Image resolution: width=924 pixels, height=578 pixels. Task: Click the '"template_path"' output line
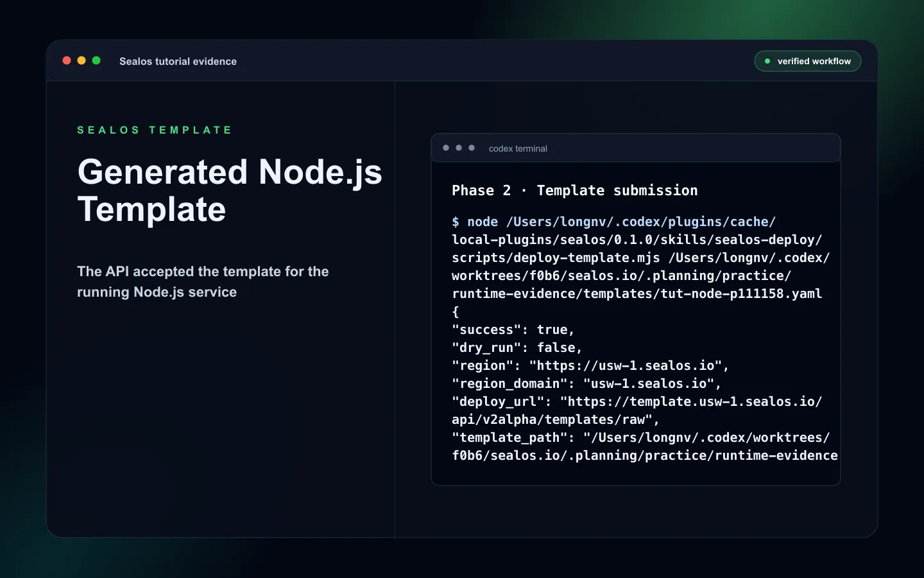[641, 437]
